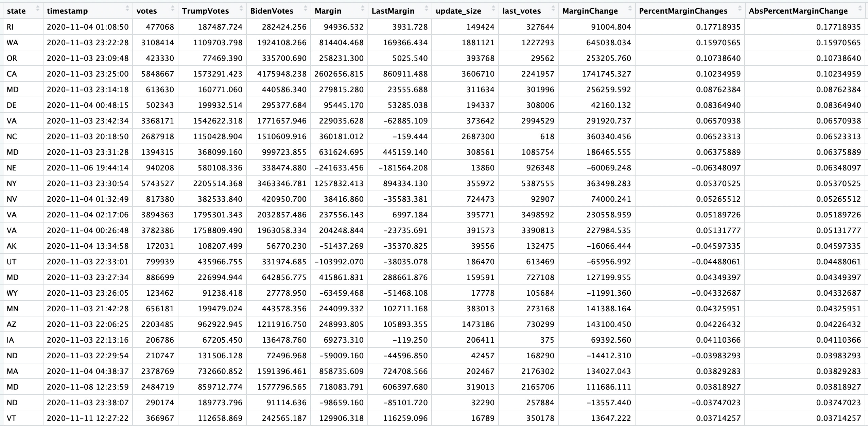Click sort arrows icon for votes column
Viewport: 868px width, 426px height.
click(173, 9)
